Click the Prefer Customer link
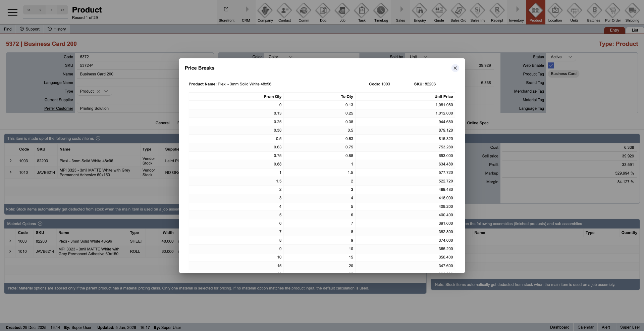Image resolution: width=644 pixels, height=331 pixels. pos(59,108)
